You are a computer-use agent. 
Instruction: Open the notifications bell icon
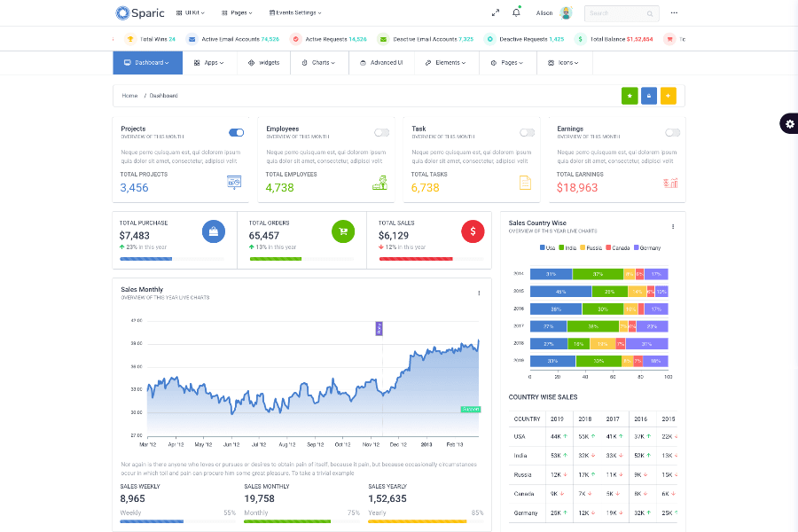[515, 12]
